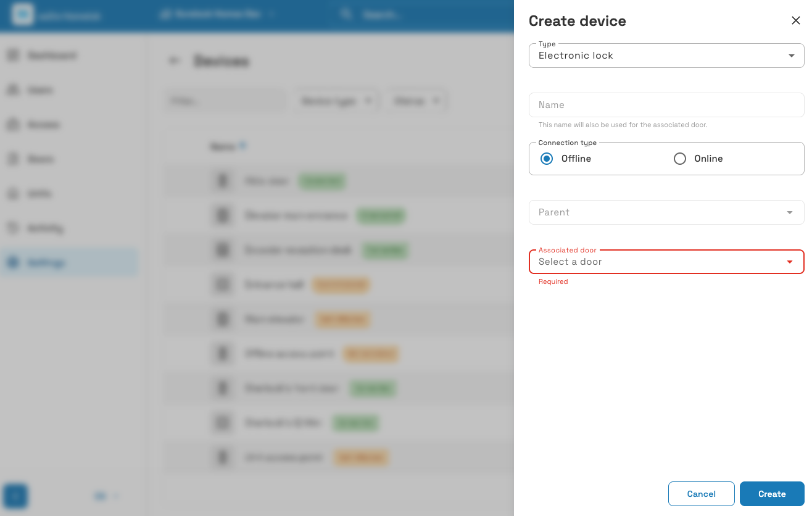This screenshot has height=516, width=812.
Task: Select the Online connection type
Action: coord(680,159)
